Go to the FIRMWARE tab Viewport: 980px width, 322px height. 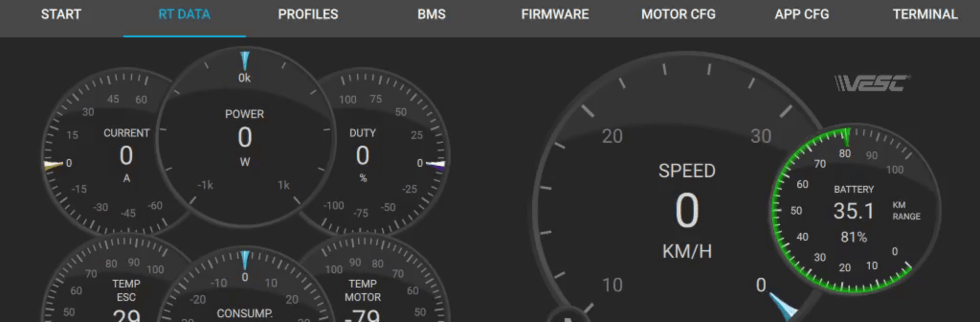pos(555,14)
